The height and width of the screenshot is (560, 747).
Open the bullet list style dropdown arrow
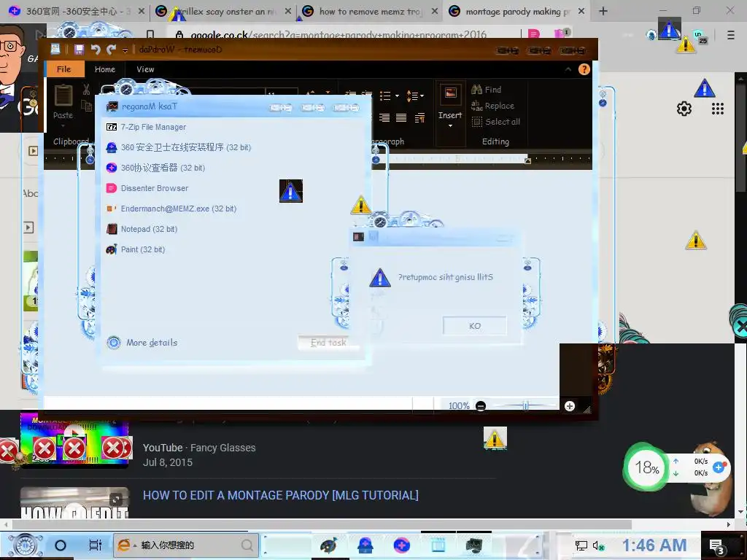tap(398, 96)
